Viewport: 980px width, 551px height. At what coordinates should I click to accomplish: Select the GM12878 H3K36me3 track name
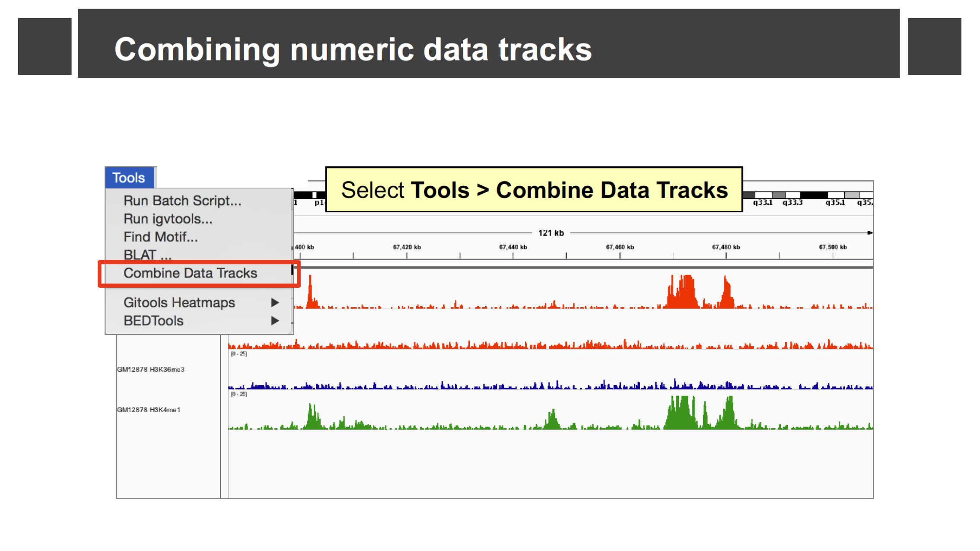pyautogui.click(x=151, y=369)
